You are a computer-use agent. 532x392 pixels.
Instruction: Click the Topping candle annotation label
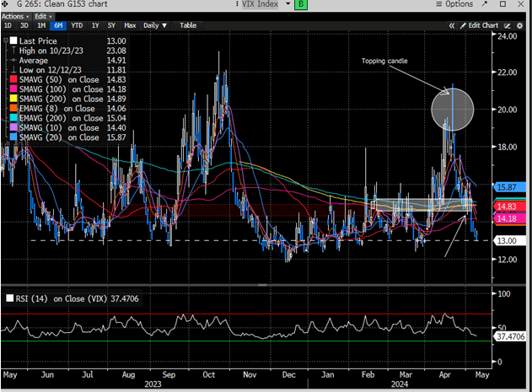tap(386, 62)
